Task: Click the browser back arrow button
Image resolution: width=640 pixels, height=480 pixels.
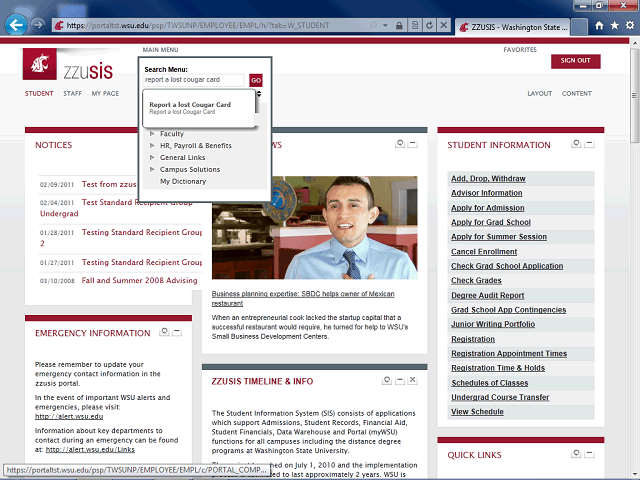Action: pyautogui.click(x=16, y=25)
